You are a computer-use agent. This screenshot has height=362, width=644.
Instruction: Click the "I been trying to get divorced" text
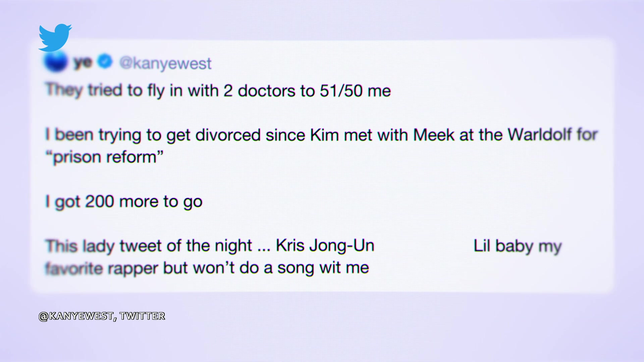[x=153, y=135]
